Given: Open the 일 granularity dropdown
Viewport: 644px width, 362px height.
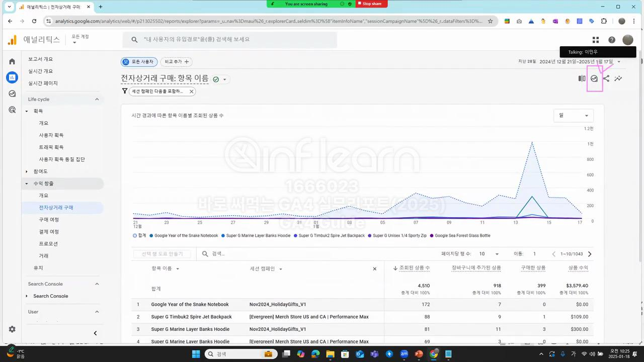Looking at the screenshot, I should tap(574, 116).
